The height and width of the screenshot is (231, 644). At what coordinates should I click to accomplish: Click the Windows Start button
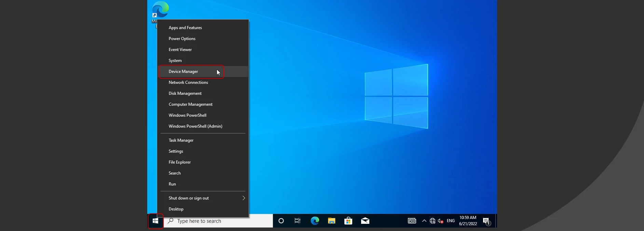point(155,221)
